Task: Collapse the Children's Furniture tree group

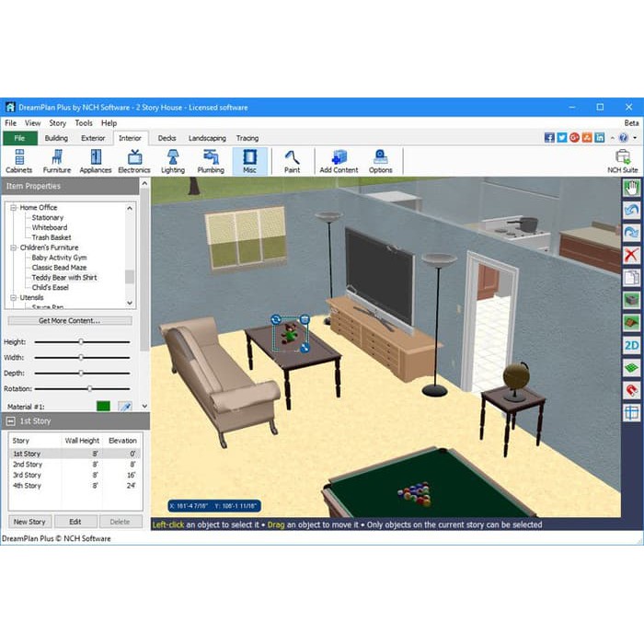Action: (x=14, y=247)
